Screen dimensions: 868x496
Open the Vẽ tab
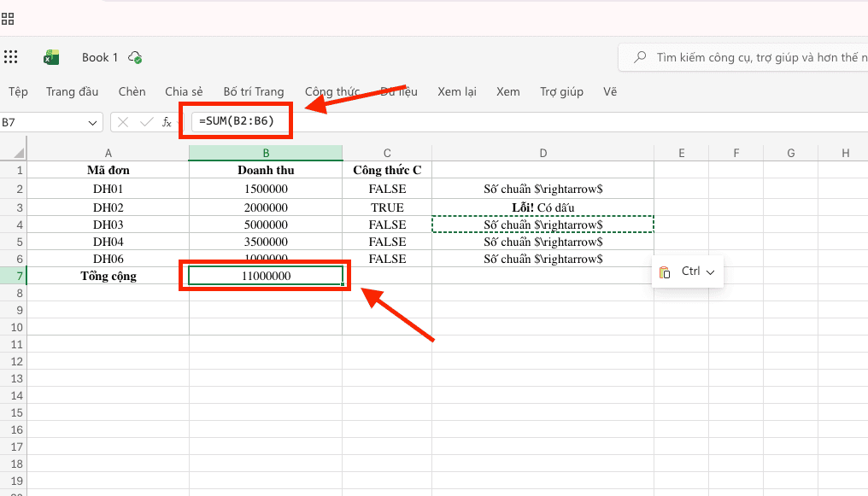click(610, 92)
